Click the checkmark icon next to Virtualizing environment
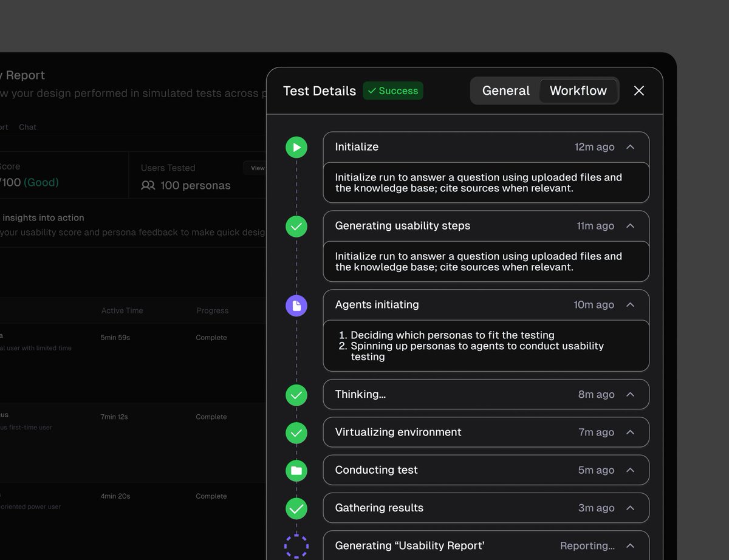Screen dimensions: 729x560 click(296, 432)
